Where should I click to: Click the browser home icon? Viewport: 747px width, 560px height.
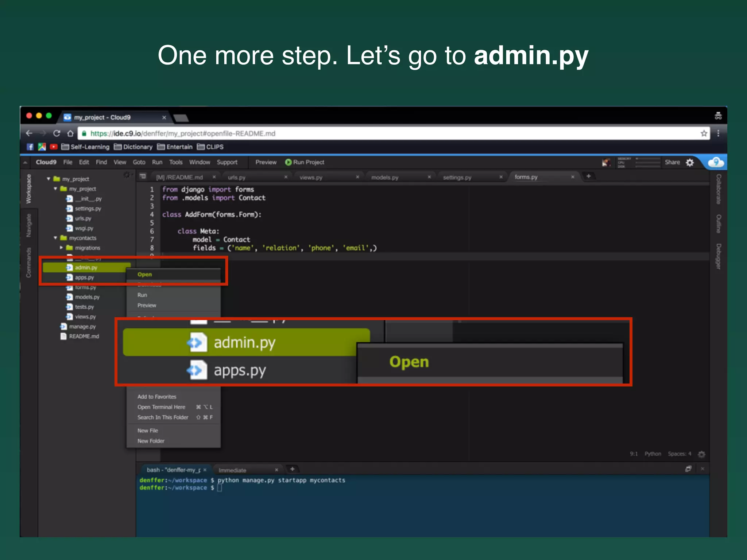click(70, 133)
